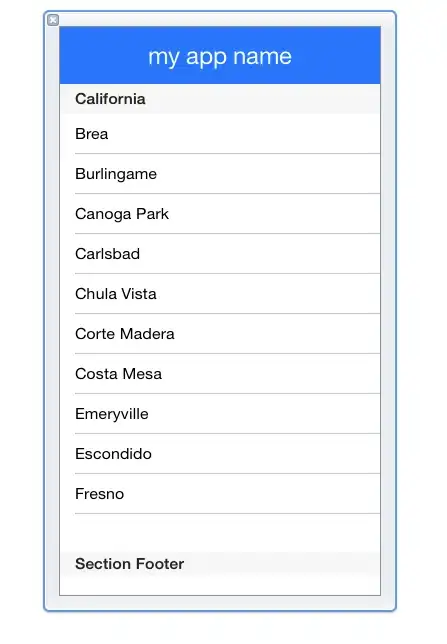Screen dimensions: 447x644
Task: Tap the Emeryville list row
Action: coord(220,414)
